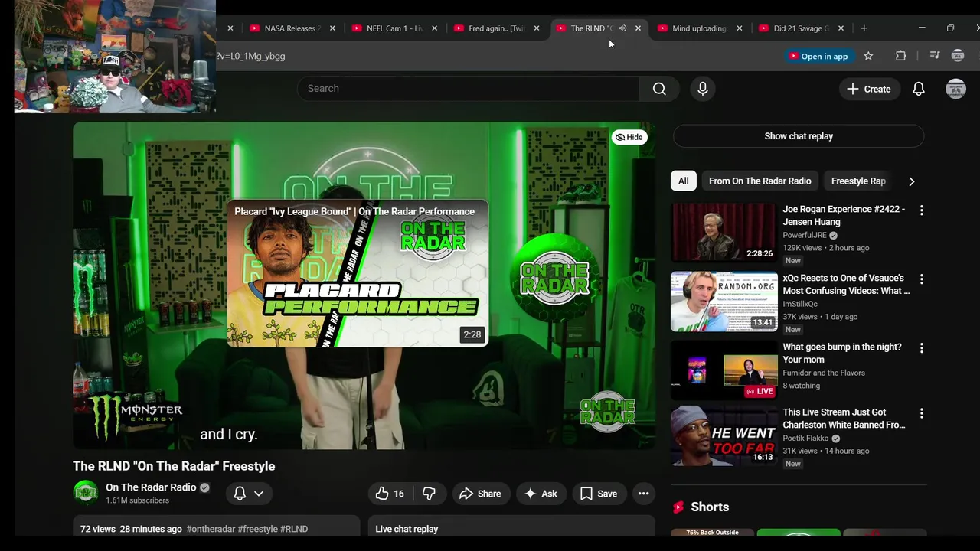Screen dimensions: 980x551
Task: Show more filter chips arrow
Action: click(x=911, y=181)
